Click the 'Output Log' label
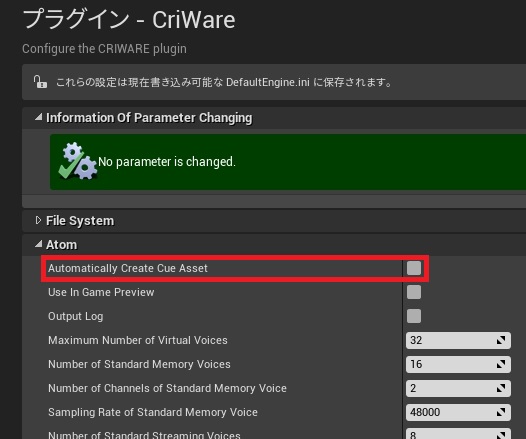This screenshot has height=439, width=526. tap(75, 316)
